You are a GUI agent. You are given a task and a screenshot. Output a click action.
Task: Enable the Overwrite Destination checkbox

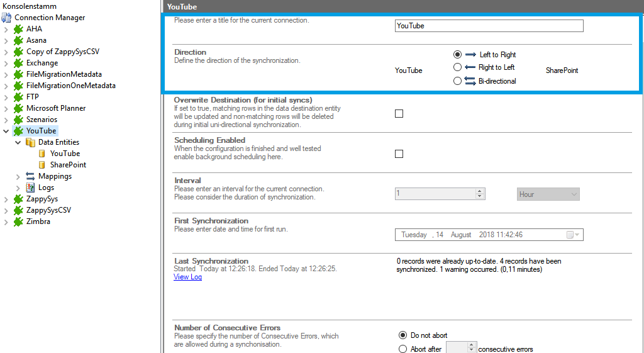[x=399, y=114]
